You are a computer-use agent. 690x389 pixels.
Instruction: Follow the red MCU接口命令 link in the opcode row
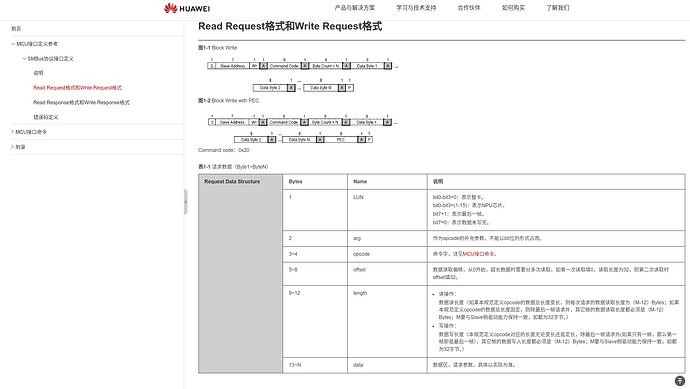tap(478, 254)
